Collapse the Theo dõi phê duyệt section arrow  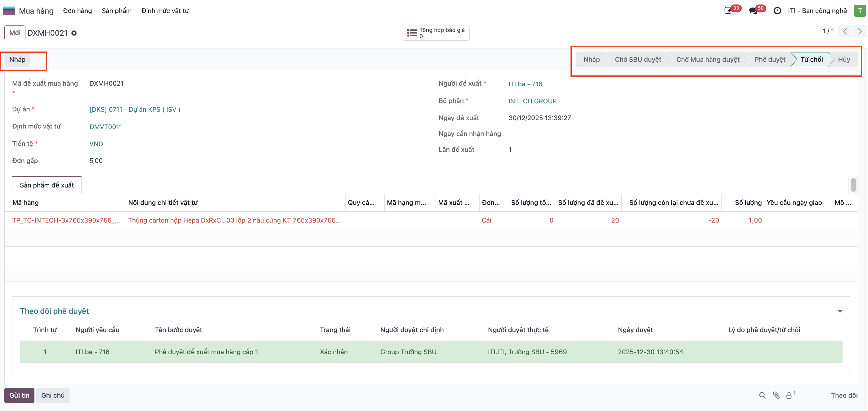tap(840, 311)
